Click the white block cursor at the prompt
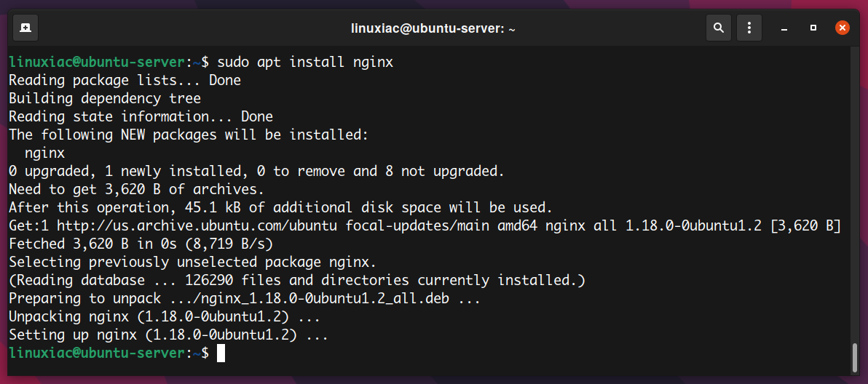This screenshot has height=384, width=868. tap(221, 353)
